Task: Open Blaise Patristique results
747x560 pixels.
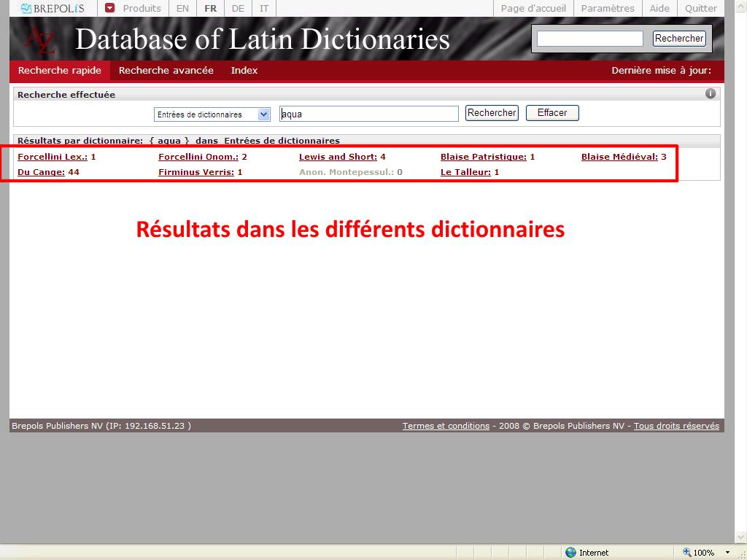Action: coord(484,157)
